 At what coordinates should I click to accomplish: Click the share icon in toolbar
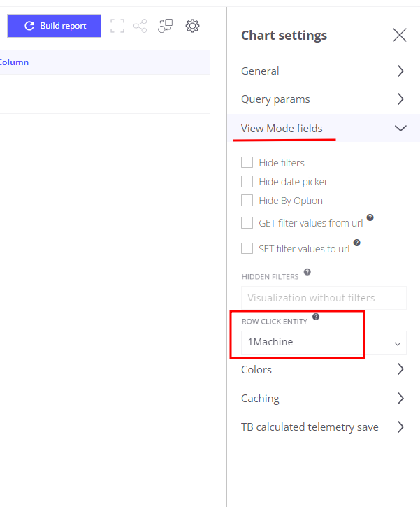tap(140, 26)
